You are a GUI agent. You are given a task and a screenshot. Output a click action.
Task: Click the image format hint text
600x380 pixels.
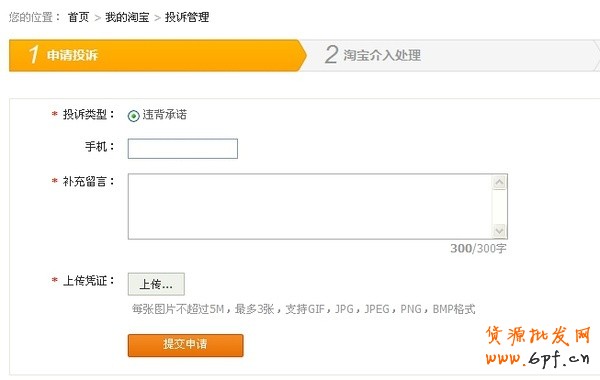click(303, 309)
